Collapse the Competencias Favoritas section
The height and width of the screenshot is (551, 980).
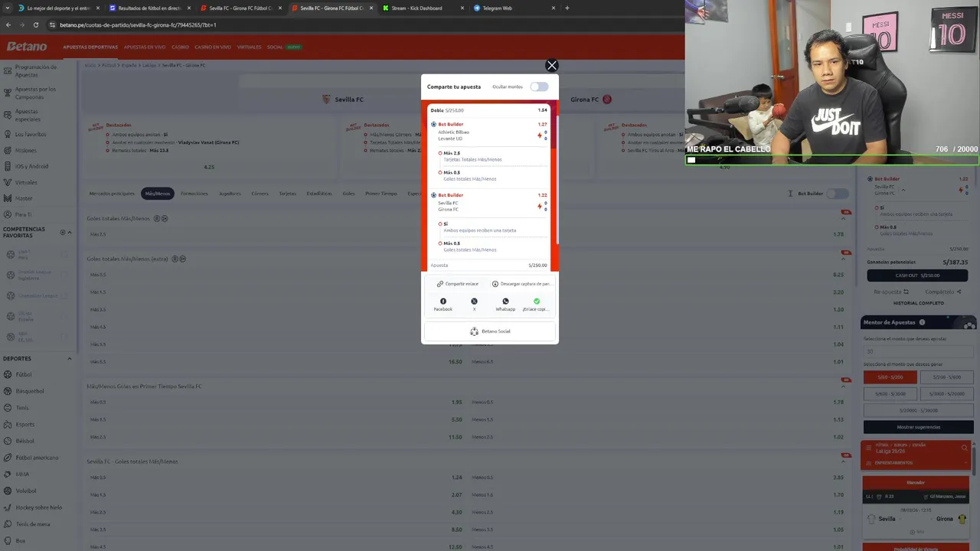click(69, 232)
